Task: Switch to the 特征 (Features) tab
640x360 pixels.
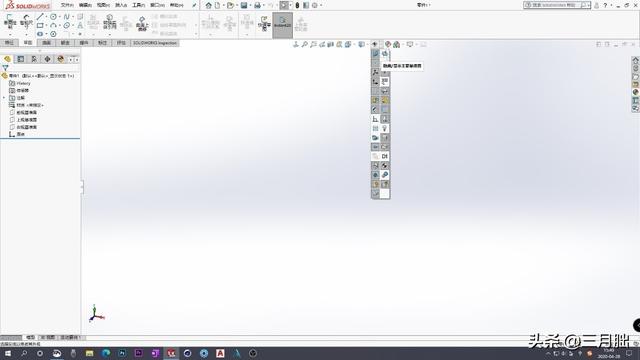Action: click(9, 43)
